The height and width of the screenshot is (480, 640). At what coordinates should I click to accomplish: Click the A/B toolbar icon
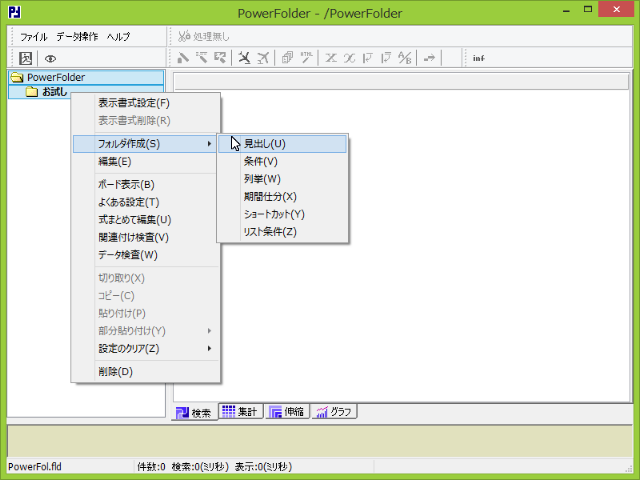(405, 58)
